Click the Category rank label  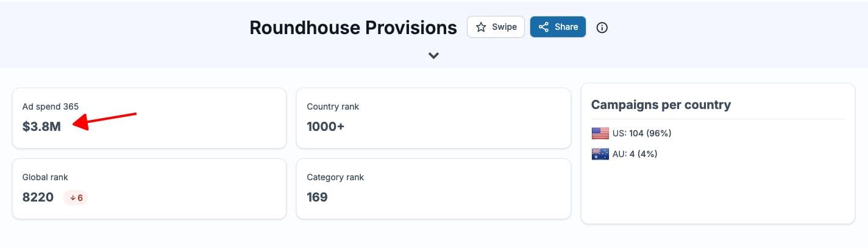335,177
